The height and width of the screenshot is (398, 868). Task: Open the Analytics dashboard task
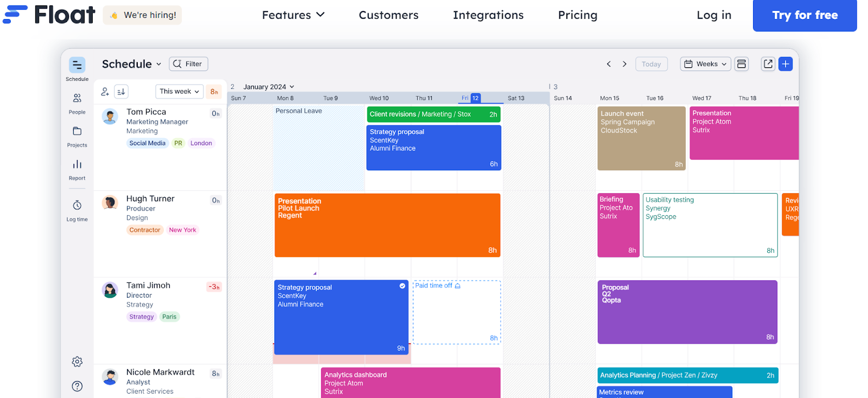[411, 383]
